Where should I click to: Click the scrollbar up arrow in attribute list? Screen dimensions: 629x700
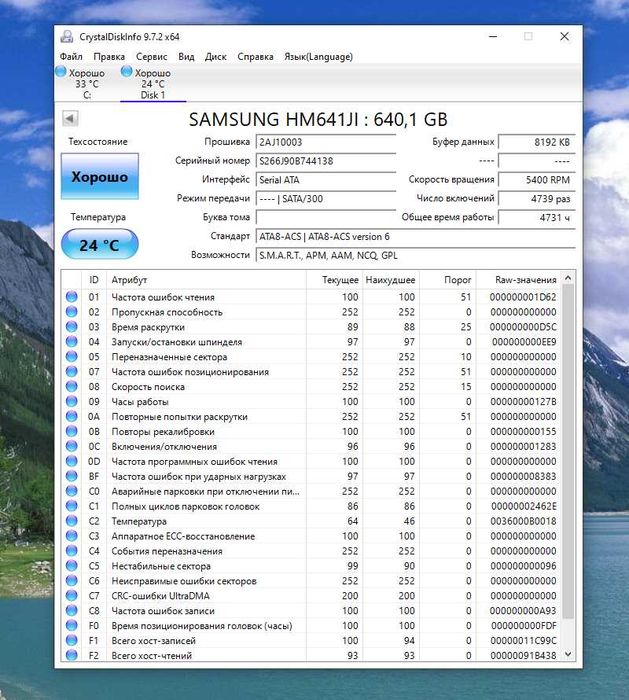tap(568, 278)
